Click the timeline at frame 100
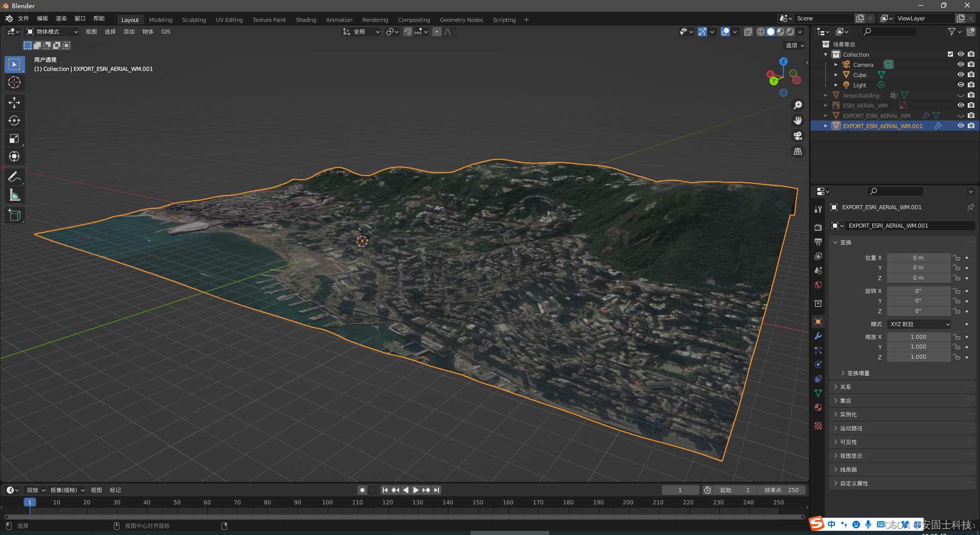Image resolution: width=980 pixels, height=535 pixels. [327, 503]
